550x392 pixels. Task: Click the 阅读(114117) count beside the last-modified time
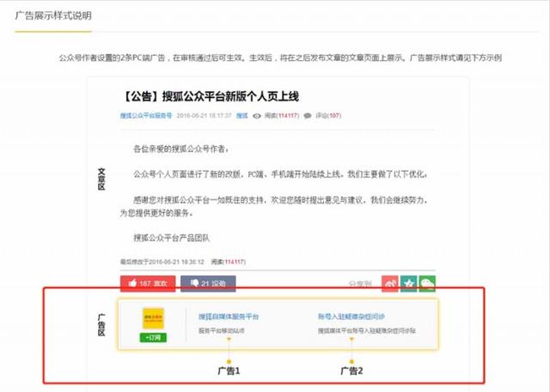click(229, 262)
